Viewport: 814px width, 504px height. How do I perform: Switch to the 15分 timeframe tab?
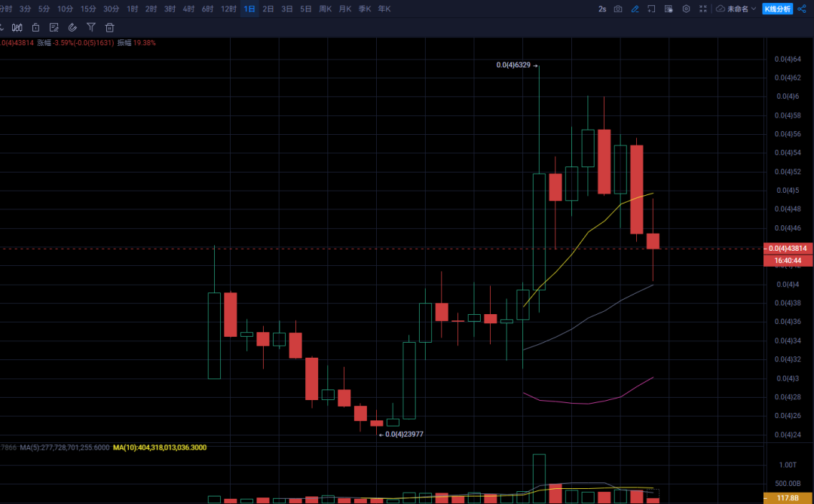[88, 9]
